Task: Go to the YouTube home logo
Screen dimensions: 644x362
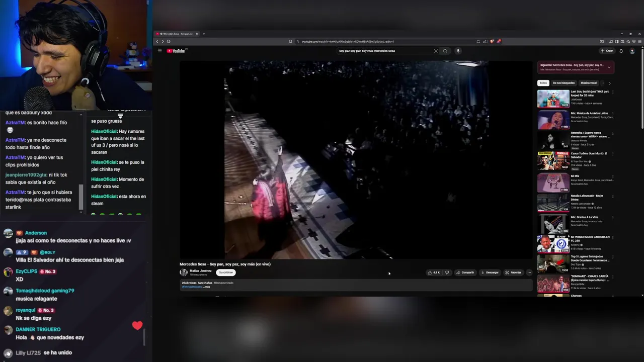Action: pyautogui.click(x=177, y=51)
